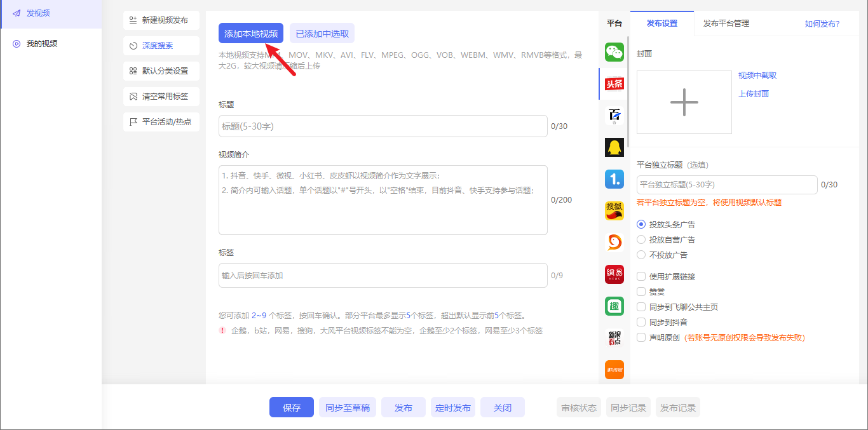
Task: Click the 关闭 button
Action: pos(503,408)
